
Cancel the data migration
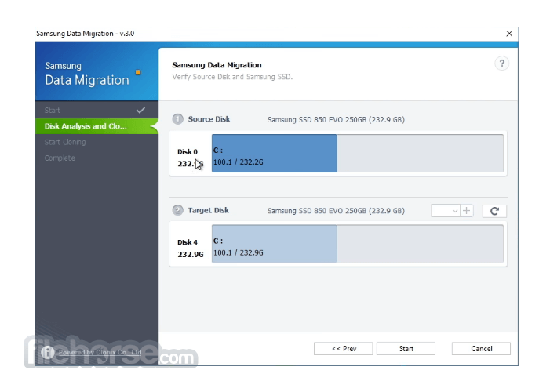pyautogui.click(x=481, y=349)
